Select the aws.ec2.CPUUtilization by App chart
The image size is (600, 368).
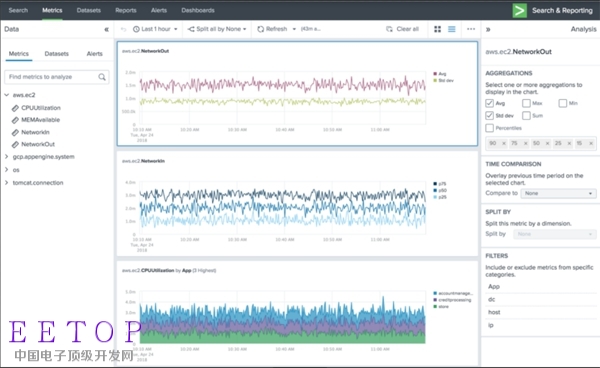pyautogui.click(x=297, y=313)
